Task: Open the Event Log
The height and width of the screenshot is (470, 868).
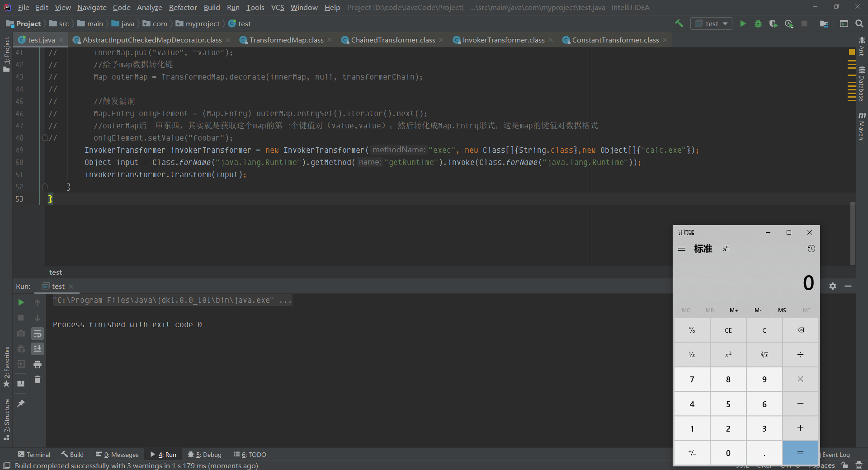Action: pyautogui.click(x=835, y=455)
